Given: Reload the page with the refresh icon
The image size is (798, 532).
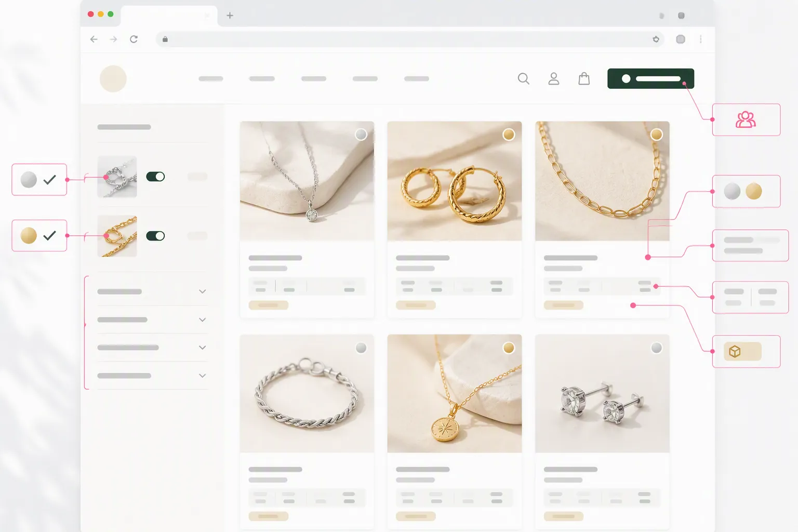Looking at the screenshot, I should (134, 39).
